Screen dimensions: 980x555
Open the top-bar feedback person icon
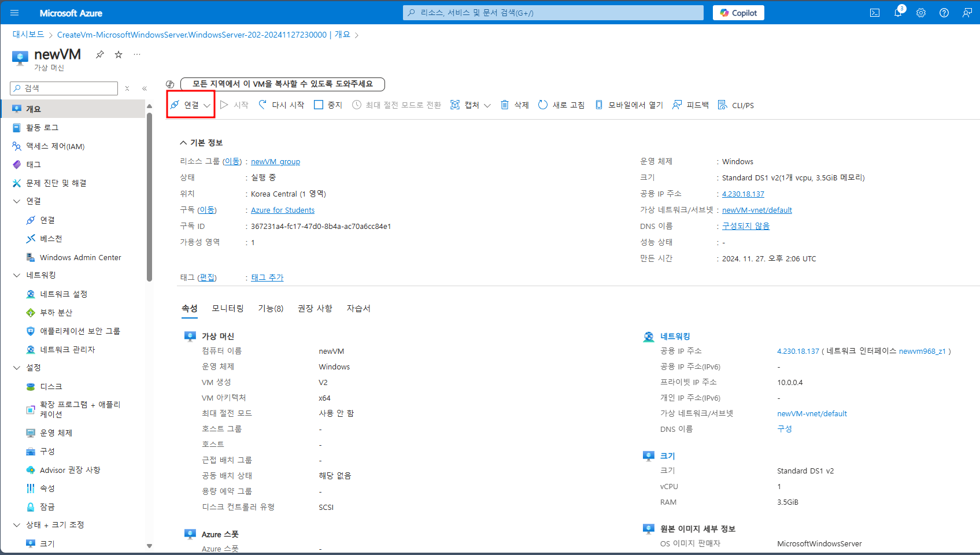click(x=967, y=13)
